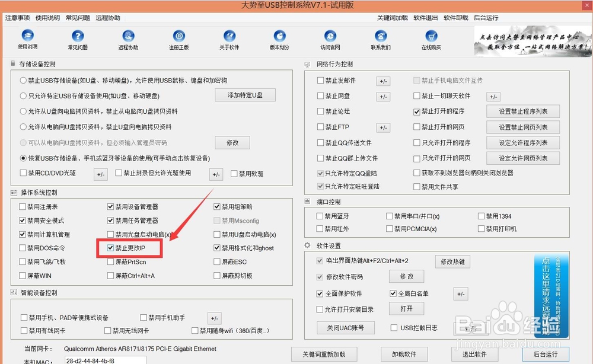This screenshot has width=593, height=364.
Task: Click the Qualcomm Atheros network adapter text
Action: (140, 349)
